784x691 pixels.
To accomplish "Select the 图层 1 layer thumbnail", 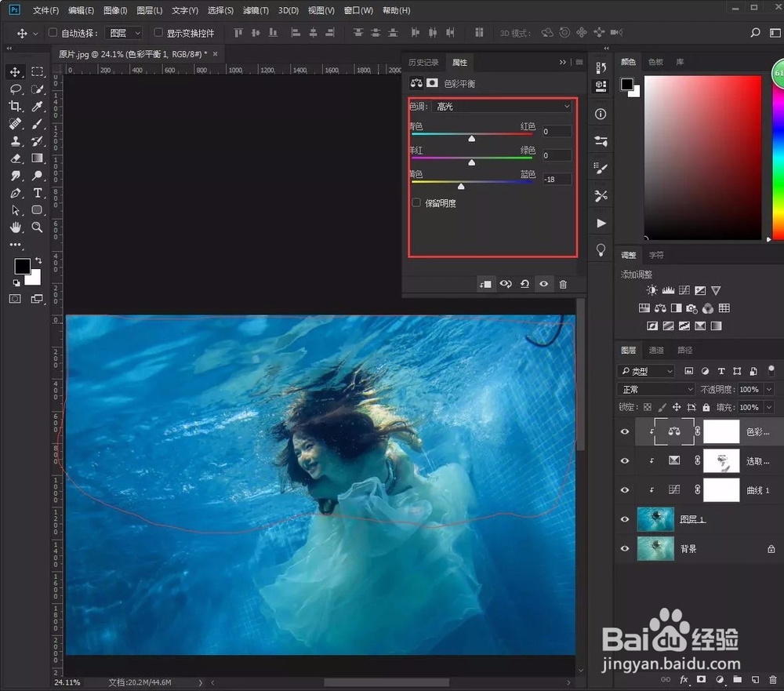I will tap(655, 519).
